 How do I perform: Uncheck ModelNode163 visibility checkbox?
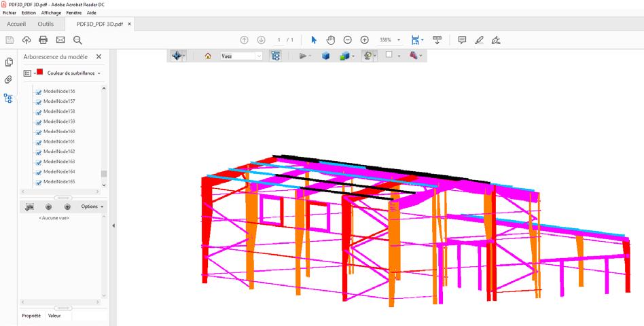tap(38, 162)
